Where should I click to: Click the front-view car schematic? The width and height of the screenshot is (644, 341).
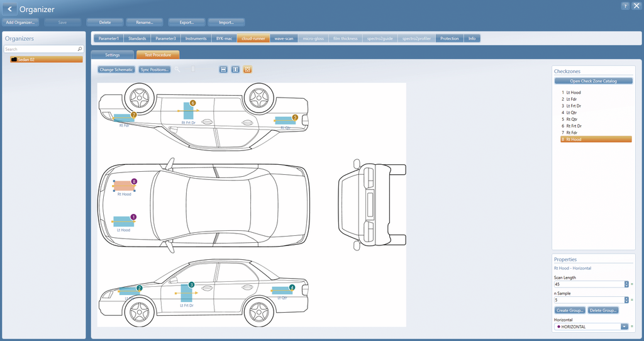coord(372,204)
